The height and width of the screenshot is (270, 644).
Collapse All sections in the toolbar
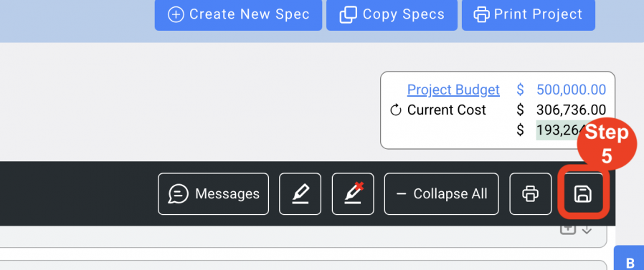[x=442, y=193]
